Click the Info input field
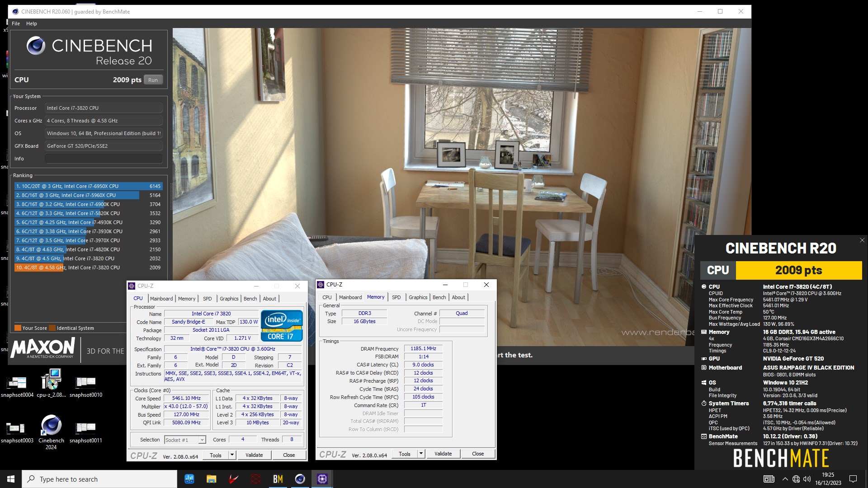Viewport: 868px width, 488px height. pyautogui.click(x=104, y=159)
